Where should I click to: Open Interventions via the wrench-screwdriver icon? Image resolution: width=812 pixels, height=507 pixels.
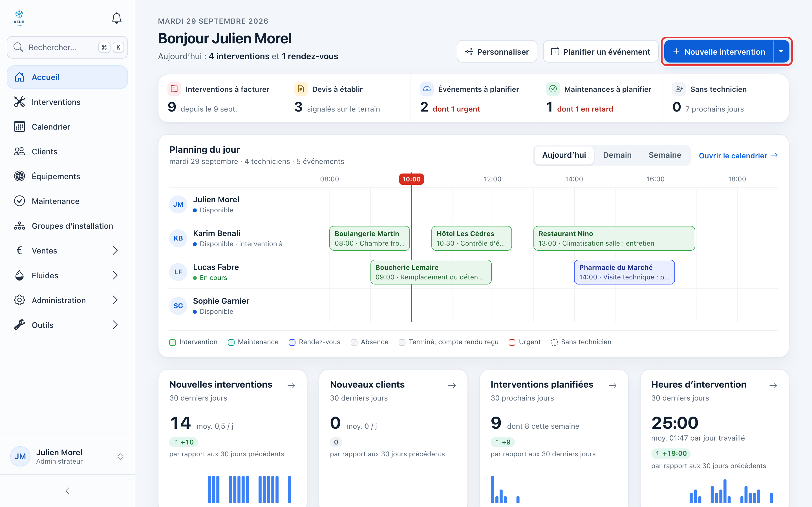pyautogui.click(x=19, y=102)
